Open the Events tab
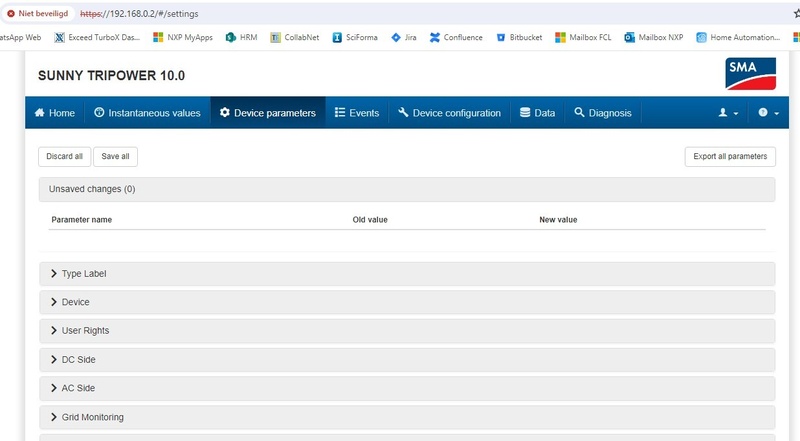Screen dimensions: 800x441 click(357, 113)
